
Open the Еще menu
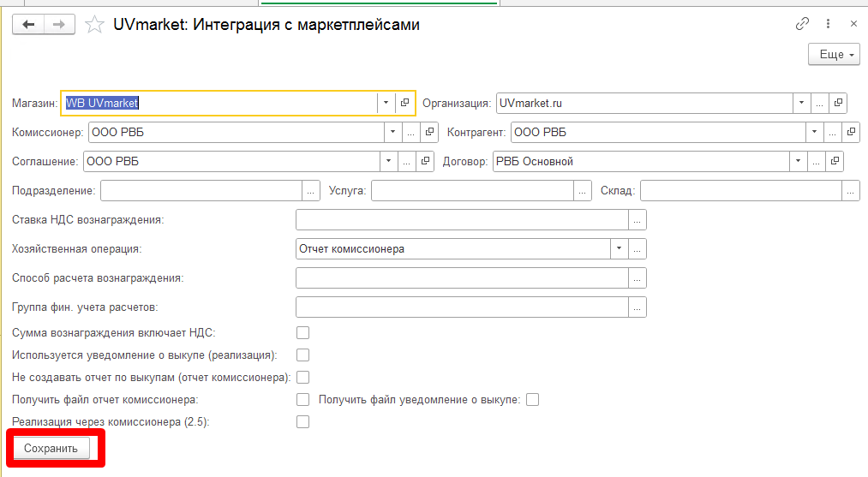click(835, 54)
